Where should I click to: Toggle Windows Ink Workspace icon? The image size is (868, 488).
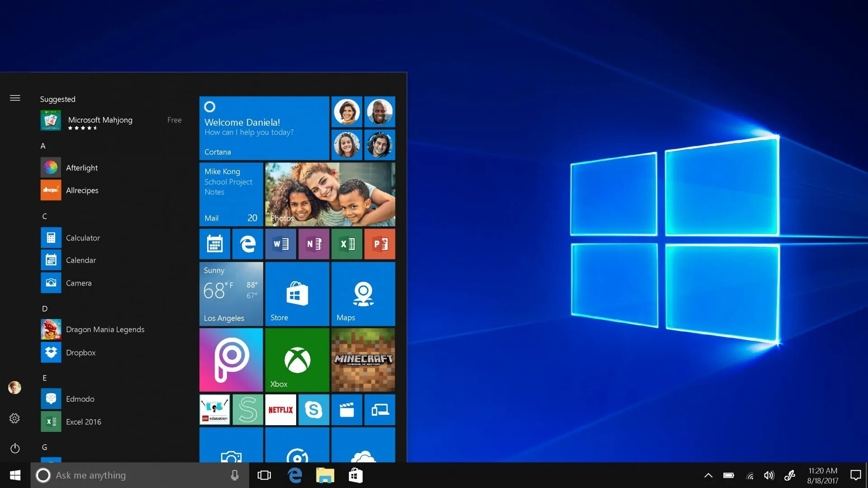point(790,475)
